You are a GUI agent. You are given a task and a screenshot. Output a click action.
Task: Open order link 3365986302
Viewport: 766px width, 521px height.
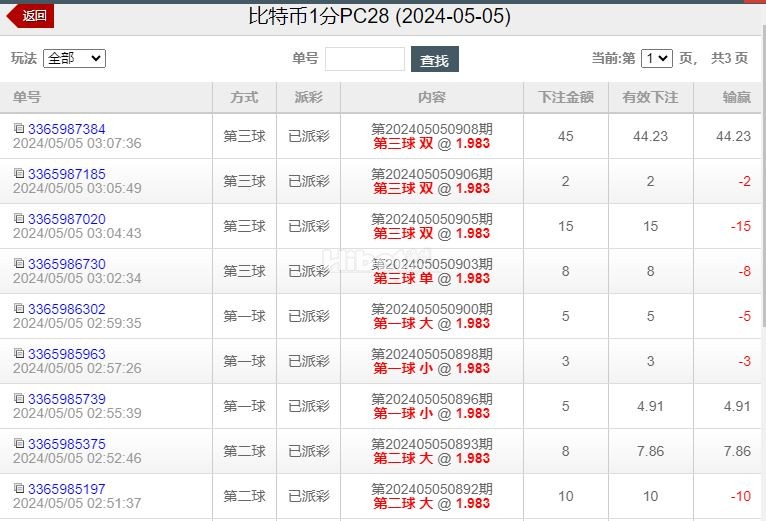(66, 309)
